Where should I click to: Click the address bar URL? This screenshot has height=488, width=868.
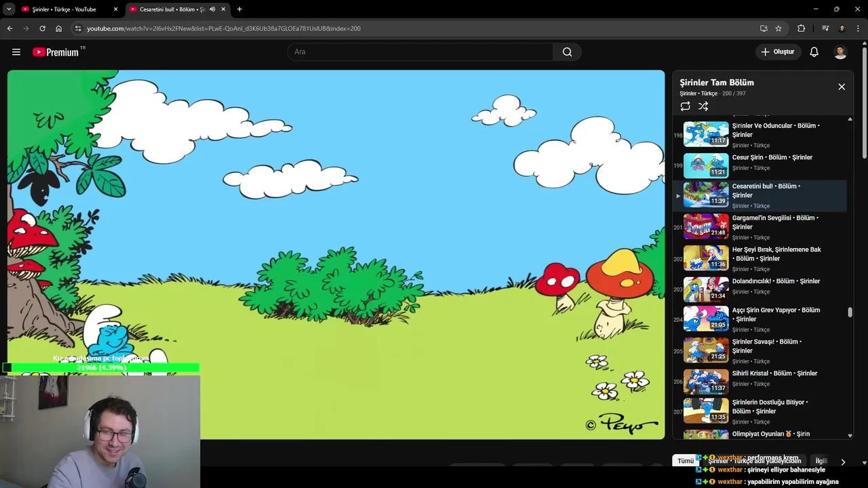pos(224,28)
